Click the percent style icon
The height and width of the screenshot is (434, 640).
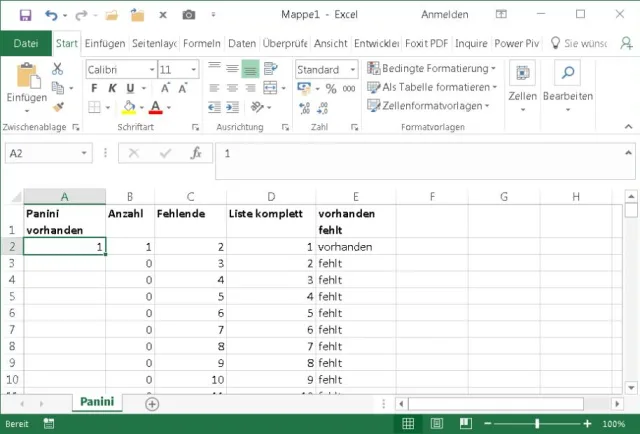[x=330, y=88]
